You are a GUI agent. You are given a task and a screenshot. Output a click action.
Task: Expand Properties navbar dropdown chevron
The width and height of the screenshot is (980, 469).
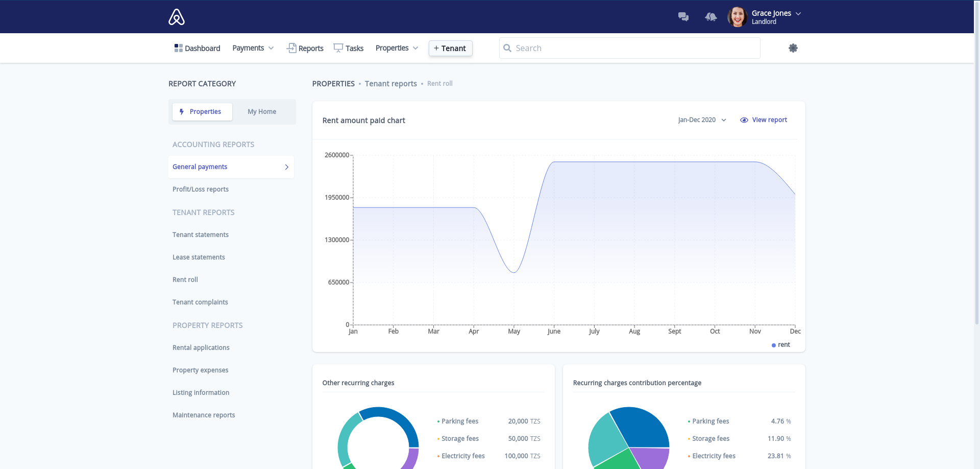pyautogui.click(x=415, y=48)
